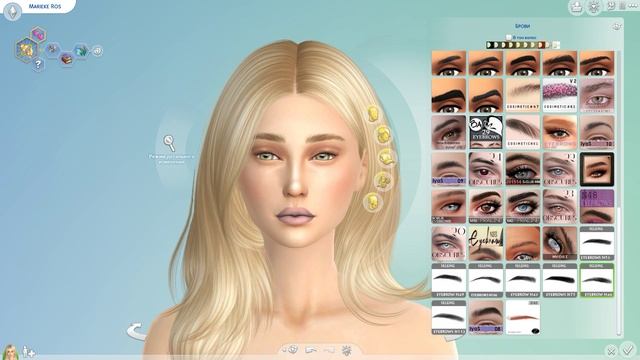Pick the black eyebrow color swatch

click(x=489, y=45)
